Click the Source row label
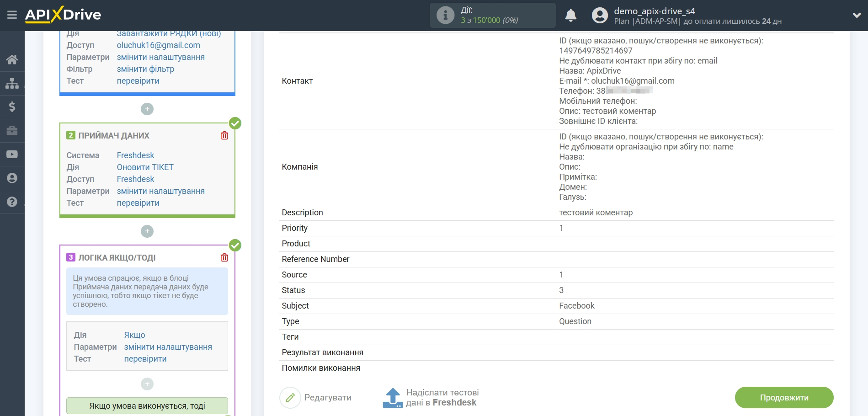The height and width of the screenshot is (416, 868). click(294, 275)
